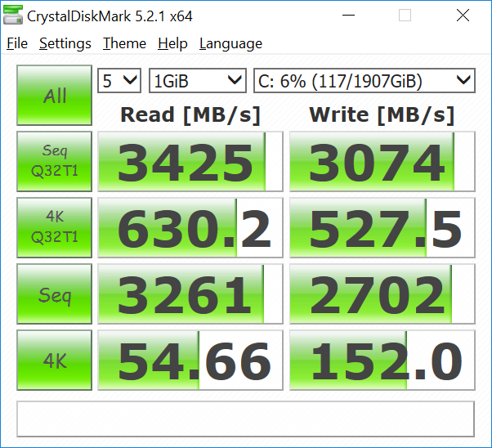The image size is (492, 448).
Task: Expand the C: drive selection dropdown
Action: tap(364, 80)
